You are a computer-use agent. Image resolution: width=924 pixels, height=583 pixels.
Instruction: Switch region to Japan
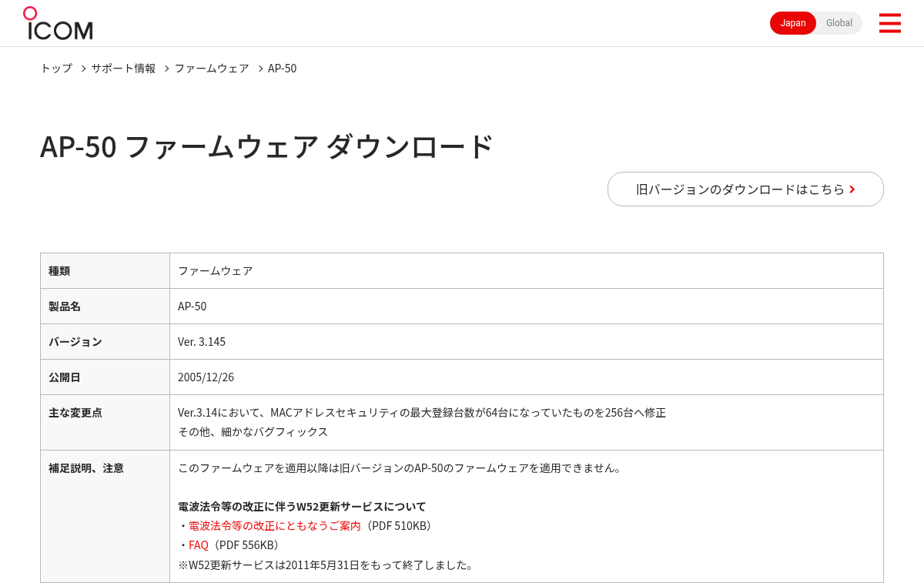pyautogui.click(x=793, y=23)
